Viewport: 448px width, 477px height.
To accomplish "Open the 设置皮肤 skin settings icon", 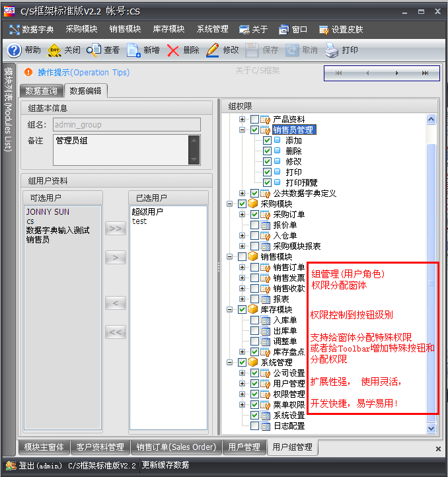I will click(324, 29).
